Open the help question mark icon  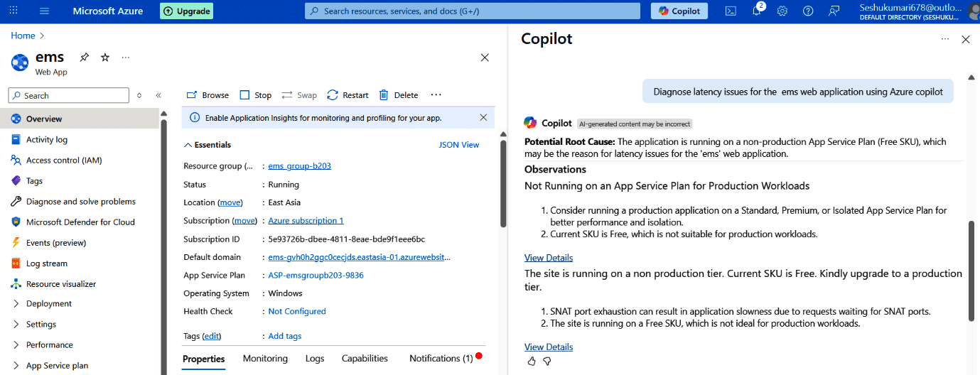(x=808, y=11)
